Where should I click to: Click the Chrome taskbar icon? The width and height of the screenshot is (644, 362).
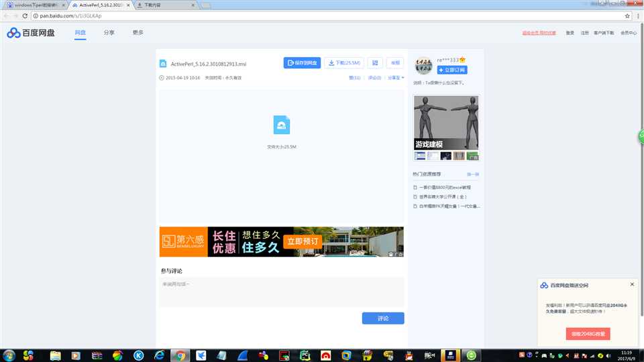point(180,355)
